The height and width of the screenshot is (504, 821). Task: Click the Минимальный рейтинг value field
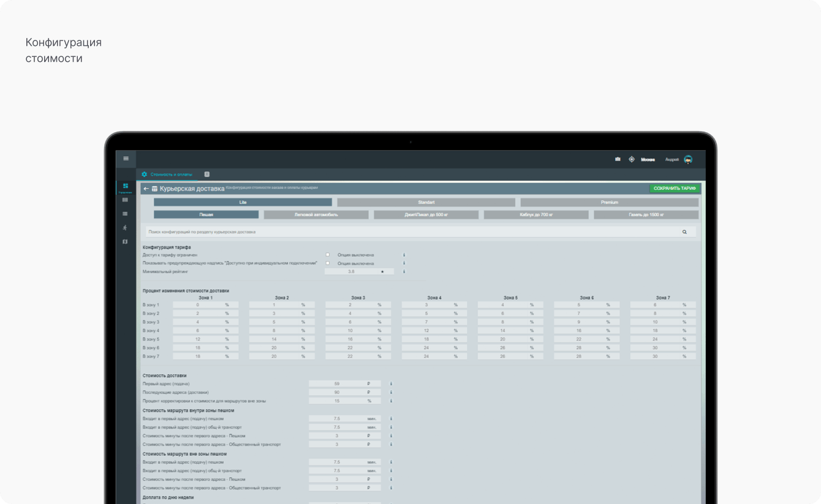pyautogui.click(x=359, y=271)
